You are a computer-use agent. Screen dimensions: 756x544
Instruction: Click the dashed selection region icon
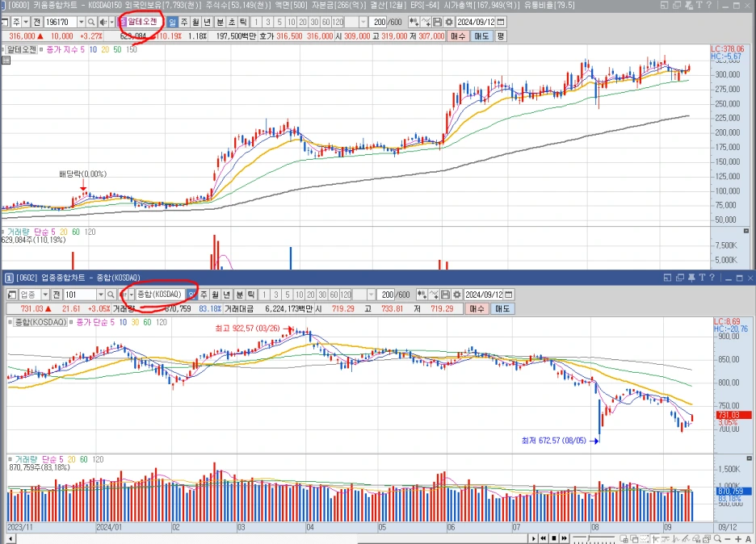pos(645,538)
